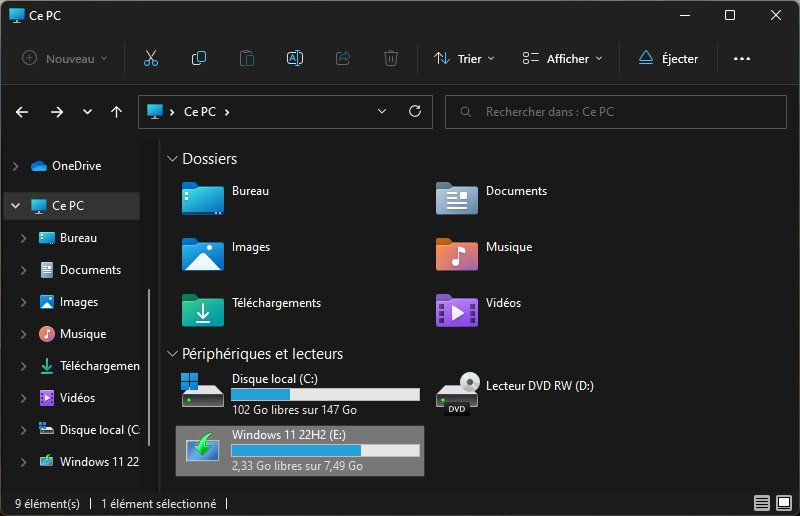Click '1 élément sélectionné' status text
This screenshot has width=800, height=516.
click(x=159, y=504)
